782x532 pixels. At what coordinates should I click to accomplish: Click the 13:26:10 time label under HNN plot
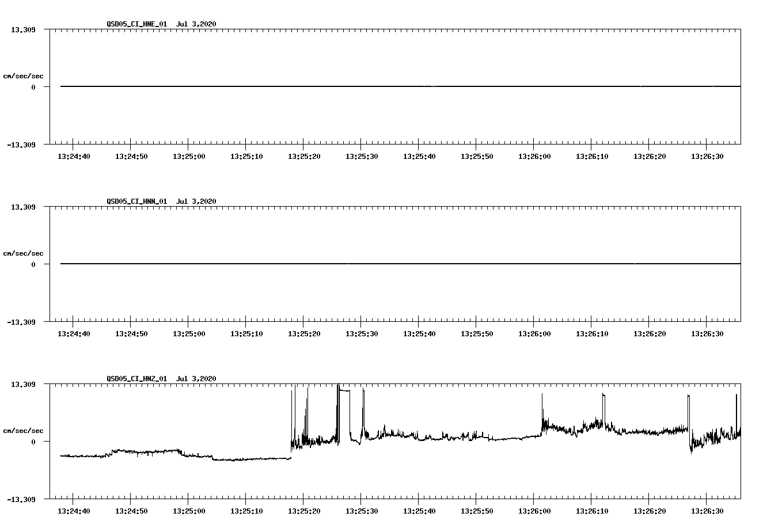pos(592,333)
